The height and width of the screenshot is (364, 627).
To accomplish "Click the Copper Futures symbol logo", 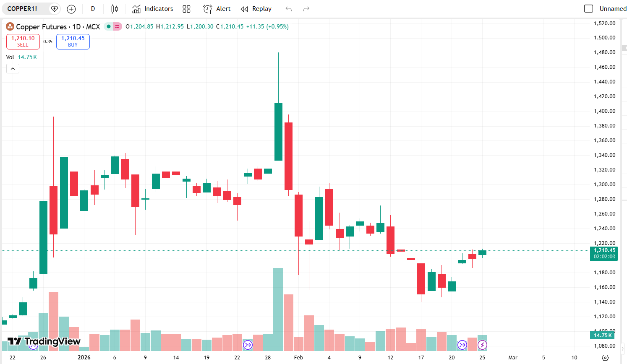I will click(10, 26).
